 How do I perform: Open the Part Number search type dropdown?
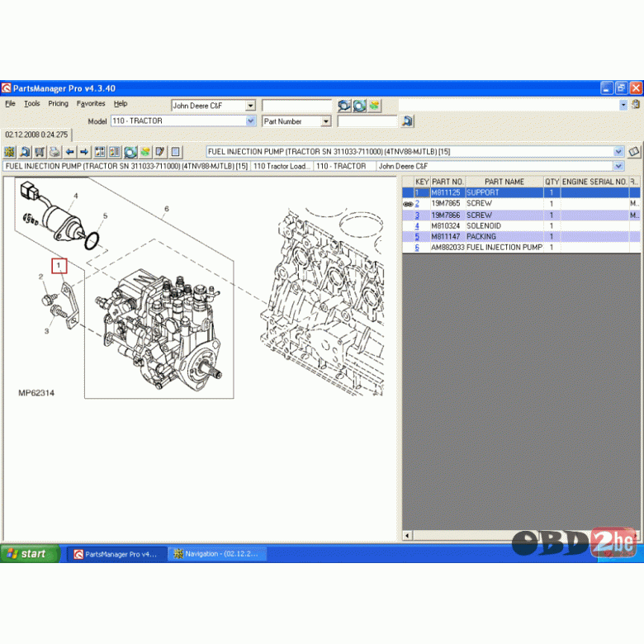[x=325, y=121]
